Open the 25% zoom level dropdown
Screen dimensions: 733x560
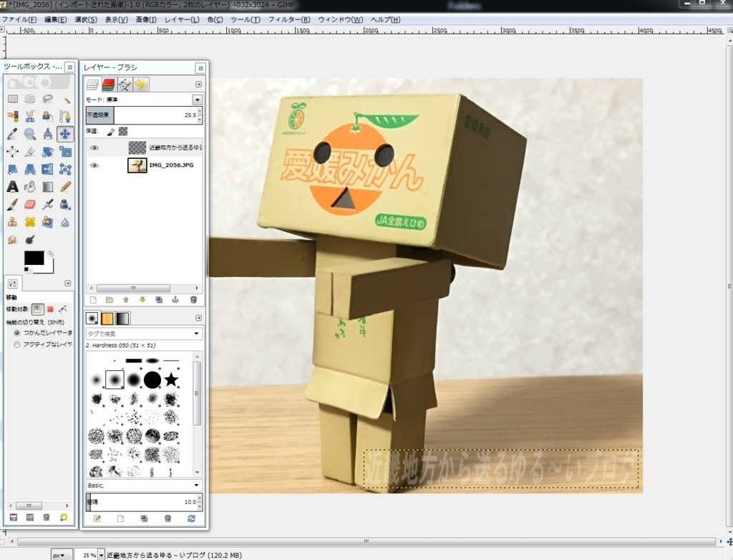[x=101, y=555]
